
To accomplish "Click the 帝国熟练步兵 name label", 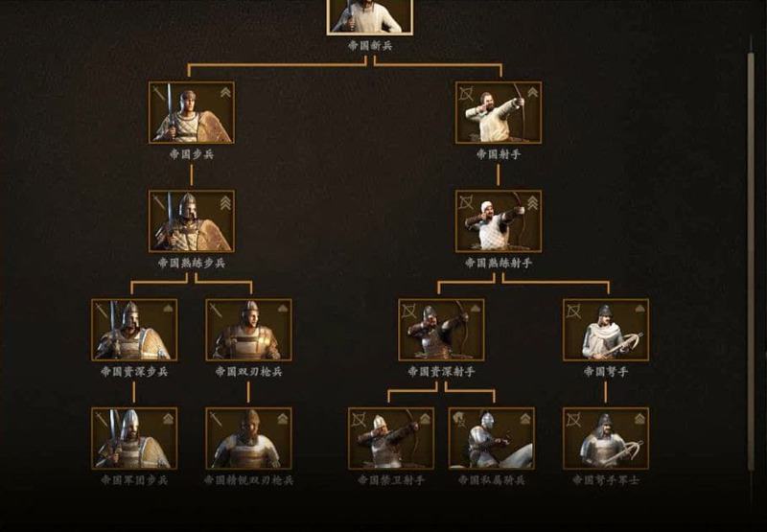I will (191, 263).
